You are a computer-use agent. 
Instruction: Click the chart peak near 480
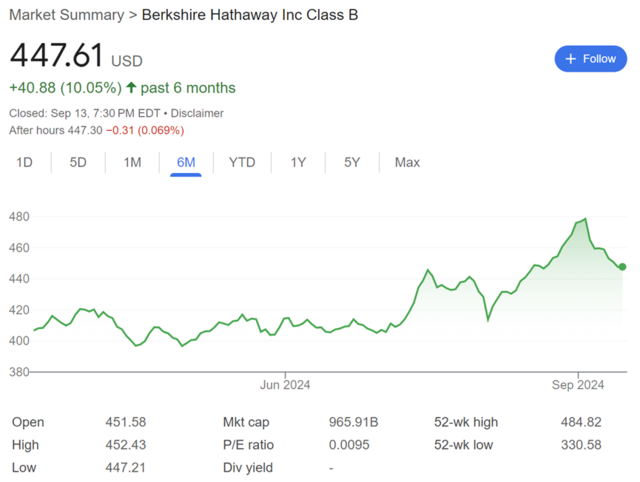[586, 219]
